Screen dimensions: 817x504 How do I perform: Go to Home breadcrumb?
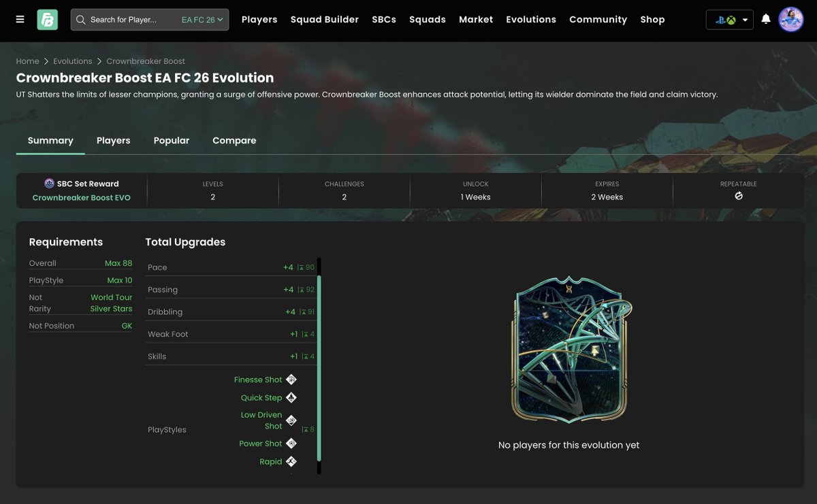point(28,61)
